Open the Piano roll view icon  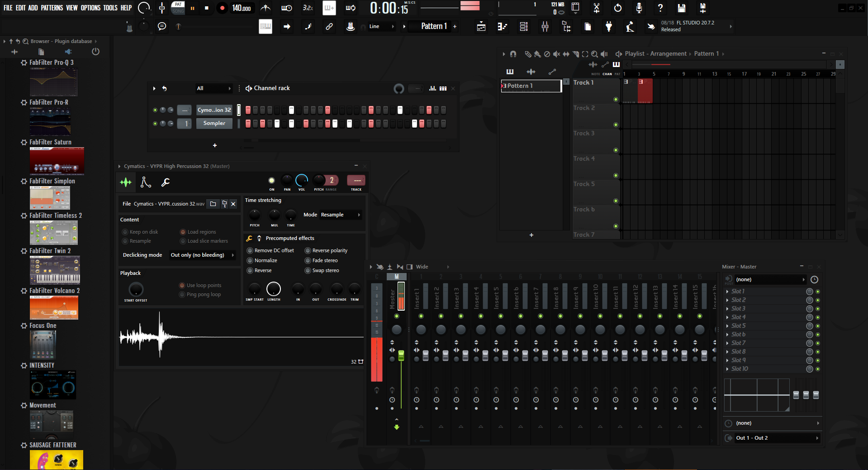[503, 27]
